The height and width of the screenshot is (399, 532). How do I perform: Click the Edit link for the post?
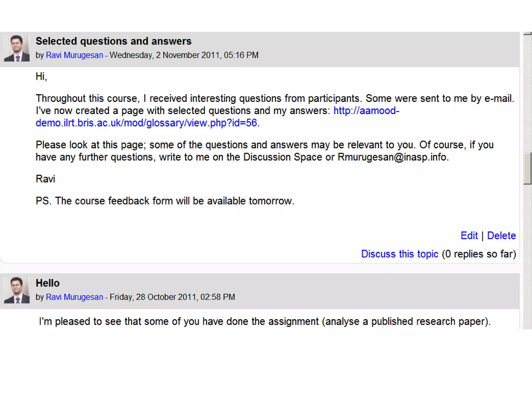pos(469,236)
